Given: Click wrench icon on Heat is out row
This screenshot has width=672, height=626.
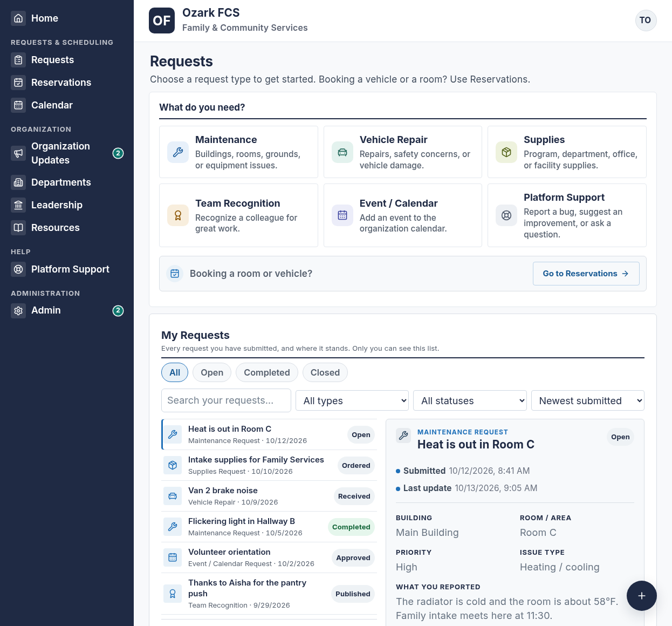Looking at the screenshot, I should click(173, 434).
